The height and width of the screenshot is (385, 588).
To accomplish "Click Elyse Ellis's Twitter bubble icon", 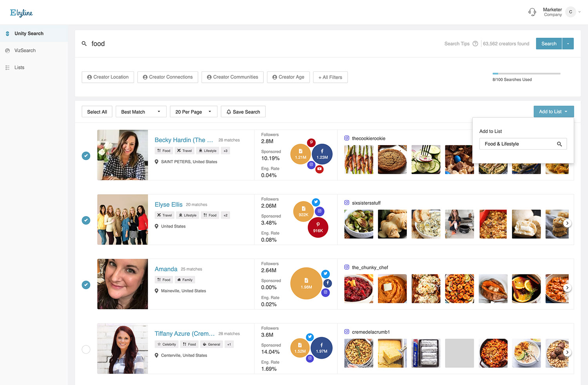I will click(x=316, y=202).
